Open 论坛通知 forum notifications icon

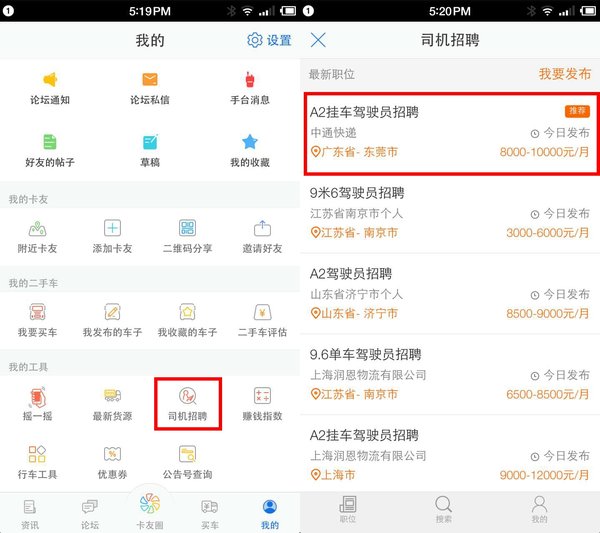pos(50,81)
